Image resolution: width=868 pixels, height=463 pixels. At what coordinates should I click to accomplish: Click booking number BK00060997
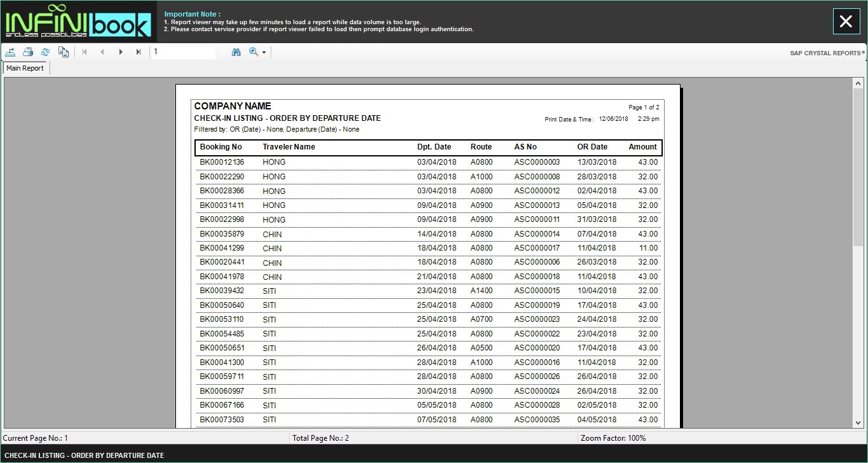[x=222, y=391]
